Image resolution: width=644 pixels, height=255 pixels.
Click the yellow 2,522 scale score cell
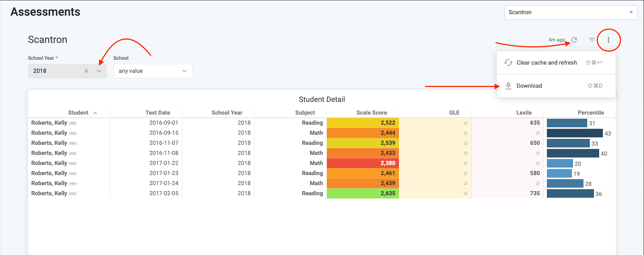363,123
